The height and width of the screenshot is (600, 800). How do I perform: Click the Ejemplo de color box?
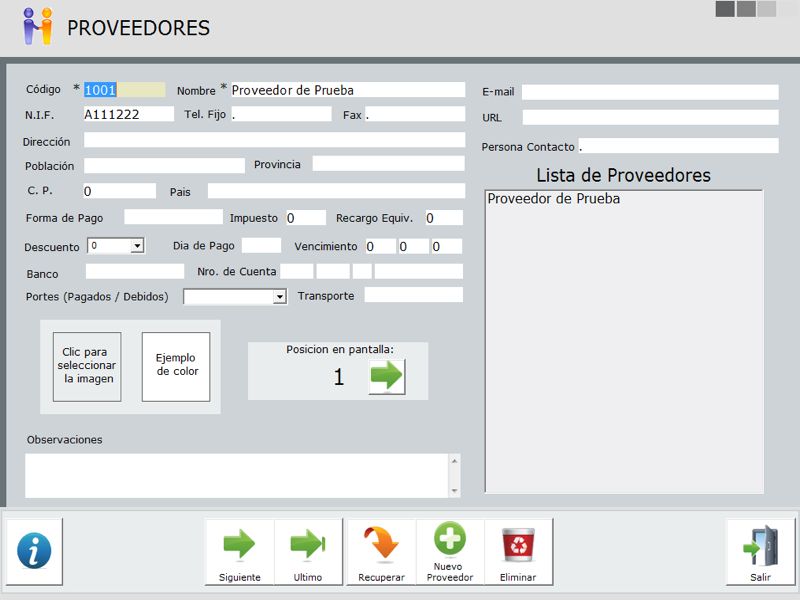[176, 367]
